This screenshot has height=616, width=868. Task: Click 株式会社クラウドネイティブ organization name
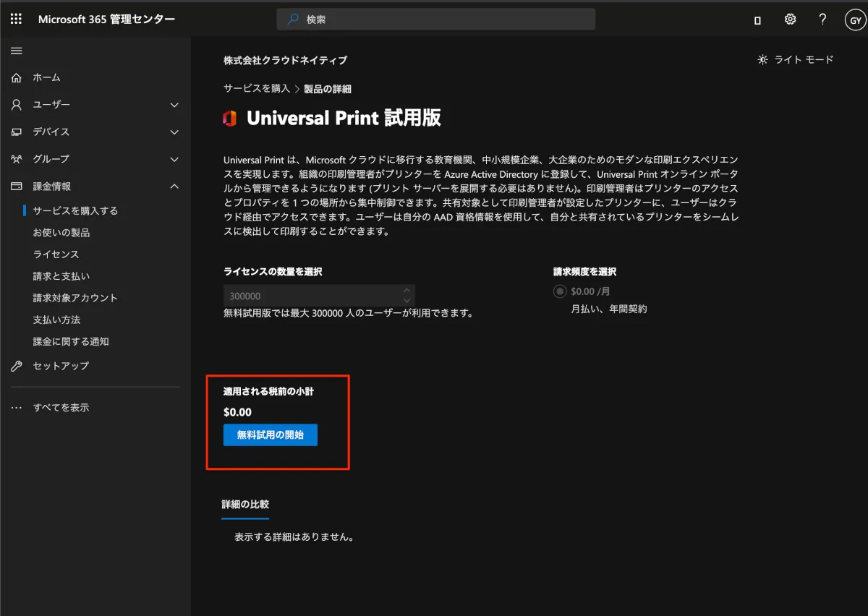285,60
